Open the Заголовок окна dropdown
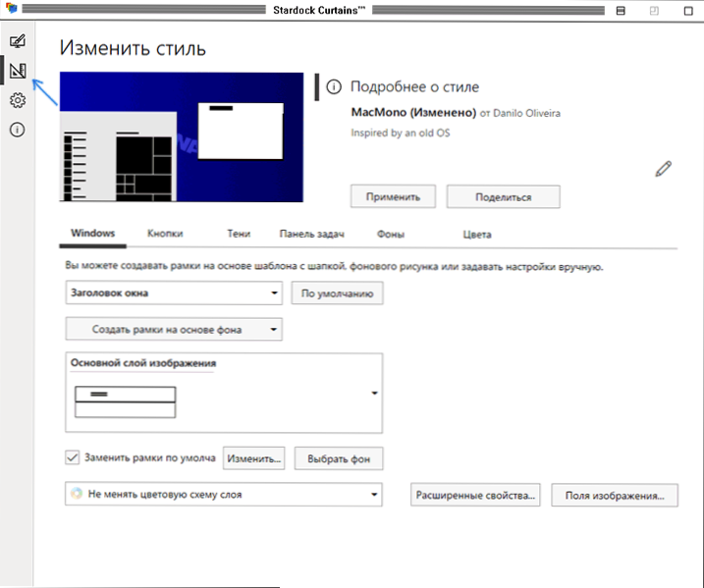The width and height of the screenshot is (704, 588). [174, 294]
